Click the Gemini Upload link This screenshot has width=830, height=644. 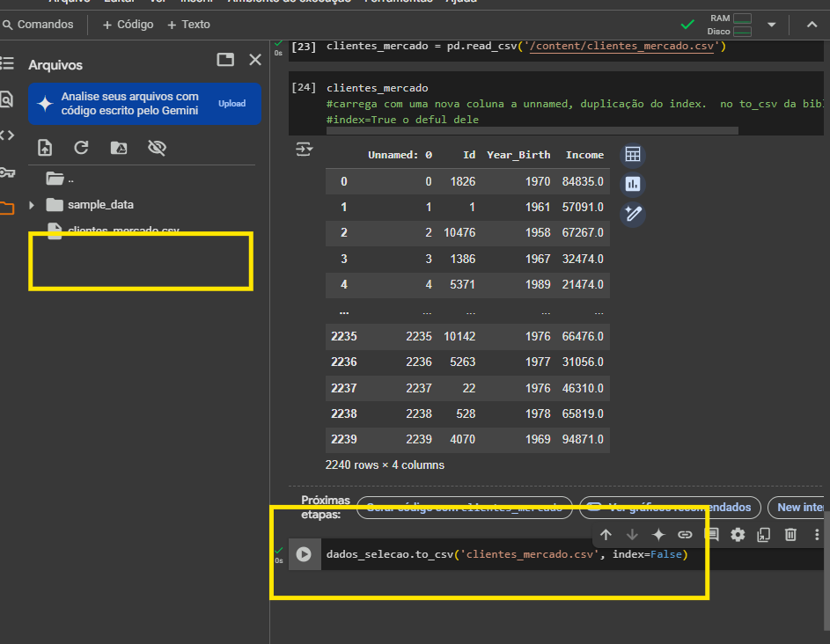pyautogui.click(x=231, y=104)
